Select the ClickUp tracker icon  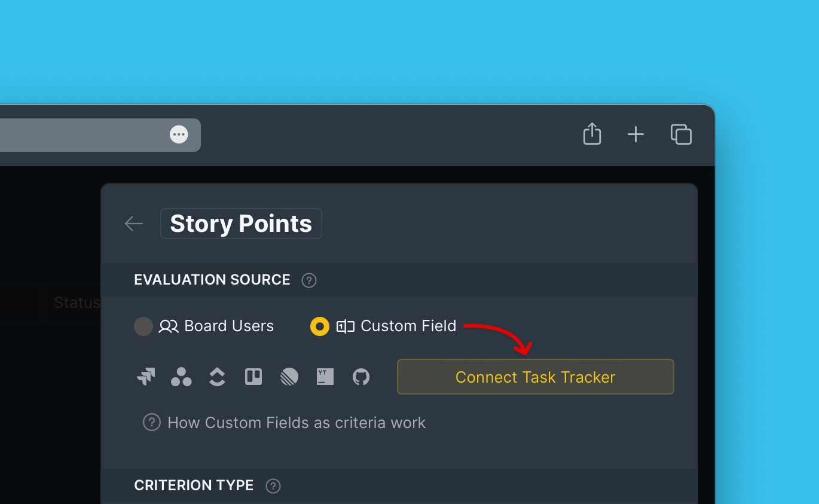(x=217, y=377)
